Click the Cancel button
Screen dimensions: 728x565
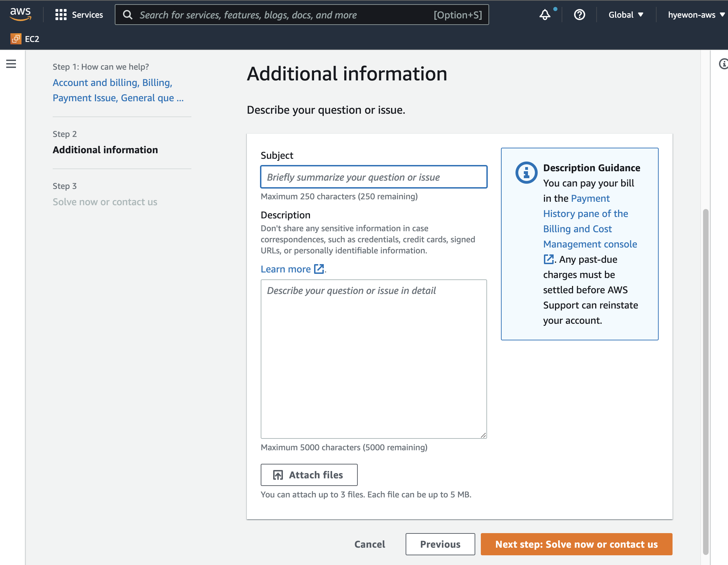370,544
